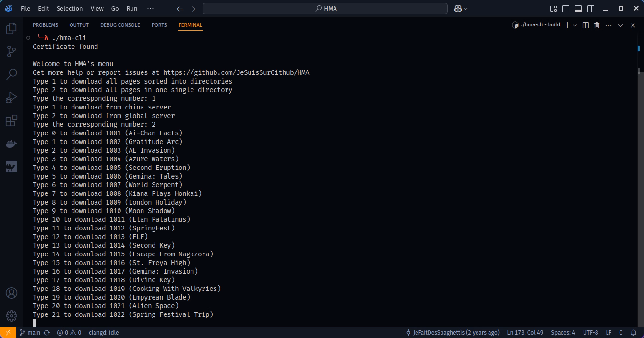The height and width of the screenshot is (338, 644).
Task: Click the clangd: idle status
Action: point(103,332)
